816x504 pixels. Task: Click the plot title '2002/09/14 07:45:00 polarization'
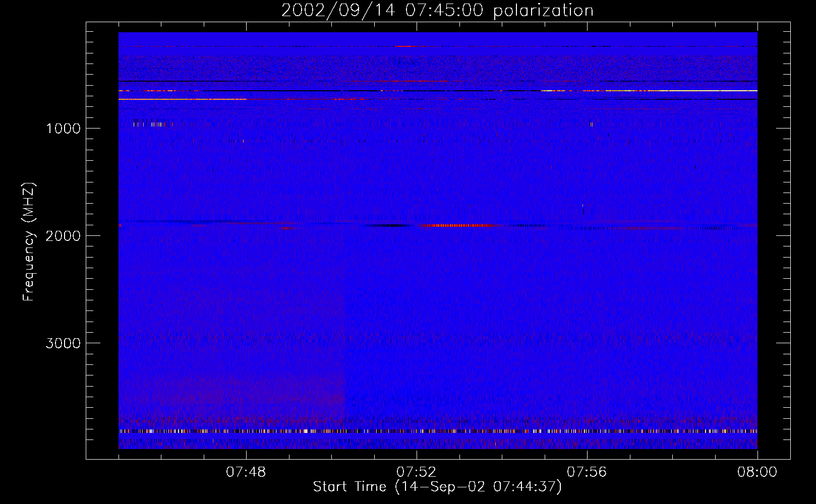437,11
